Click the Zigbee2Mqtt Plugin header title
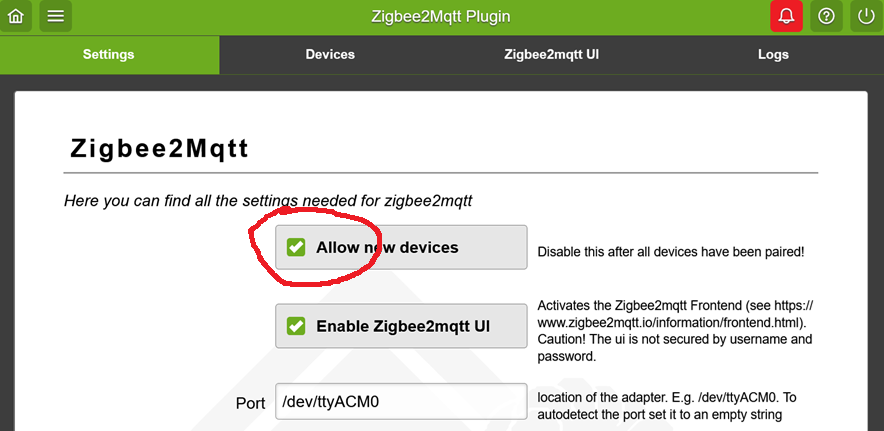Image resolution: width=884 pixels, height=431 pixels. pos(440,16)
